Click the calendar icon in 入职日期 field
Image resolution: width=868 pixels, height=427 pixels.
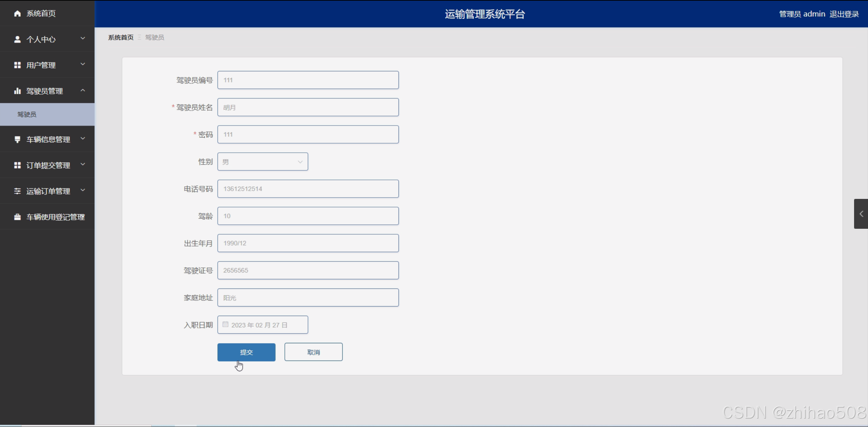pyautogui.click(x=225, y=324)
